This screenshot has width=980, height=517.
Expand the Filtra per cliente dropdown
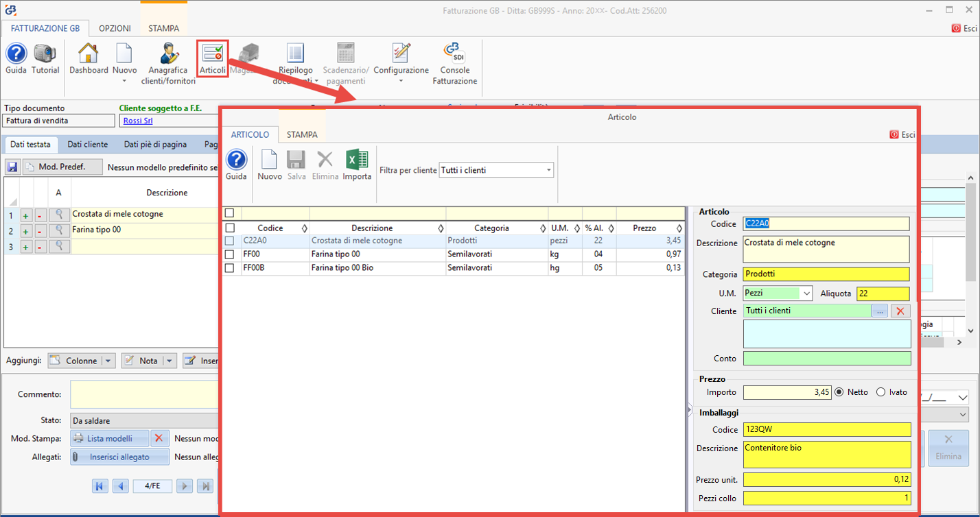(x=548, y=170)
